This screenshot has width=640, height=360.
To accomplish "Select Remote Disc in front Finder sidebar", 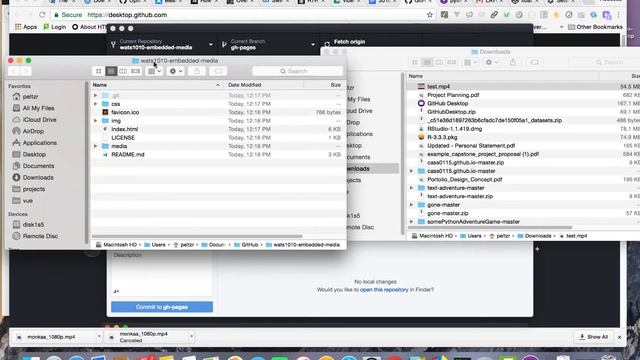I will pos(35,236).
